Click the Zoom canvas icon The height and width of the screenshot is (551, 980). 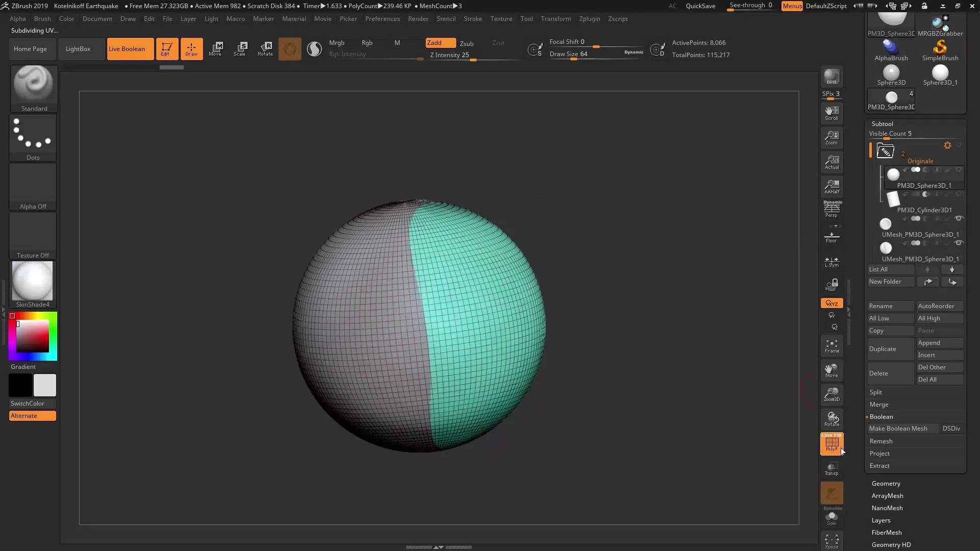(831, 137)
